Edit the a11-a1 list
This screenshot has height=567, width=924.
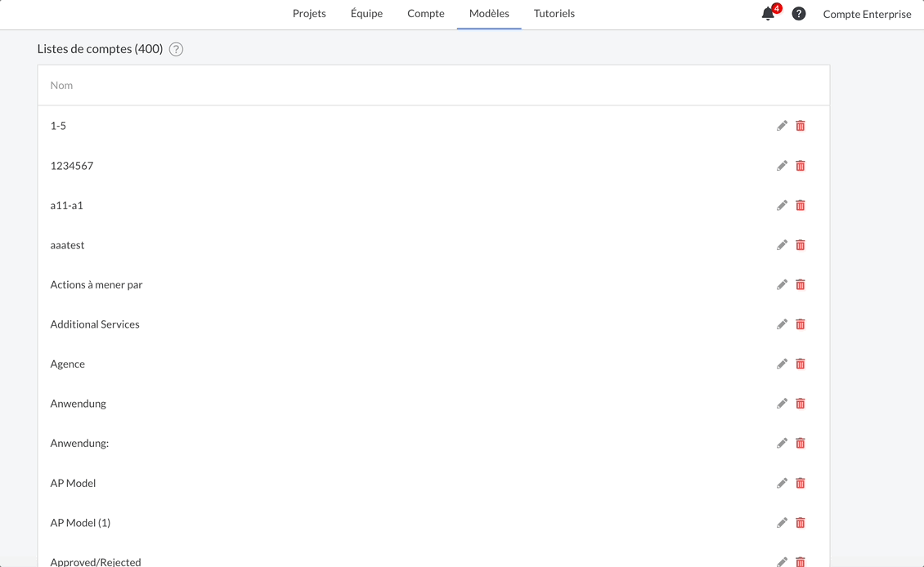point(782,205)
